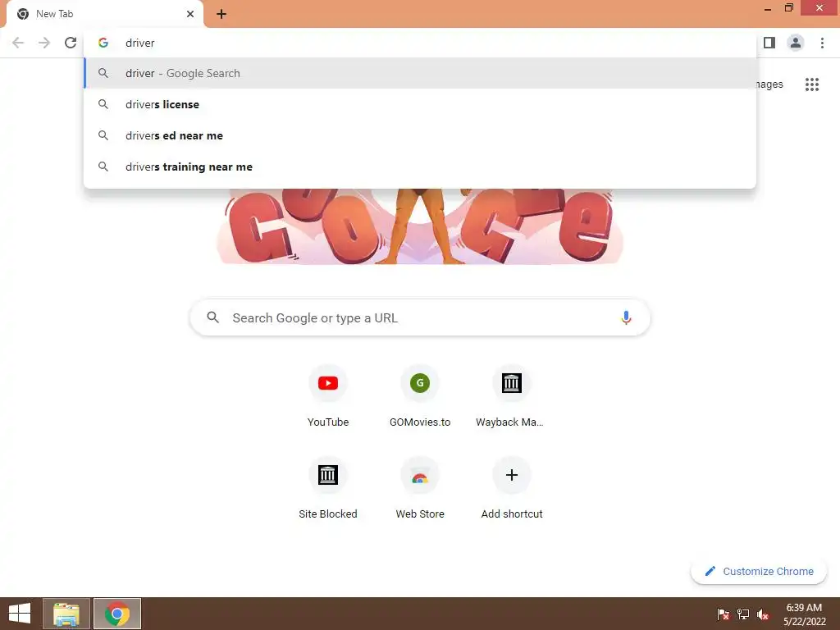Choose 'drivers ed near me' suggestion
840x630 pixels.
(420, 135)
